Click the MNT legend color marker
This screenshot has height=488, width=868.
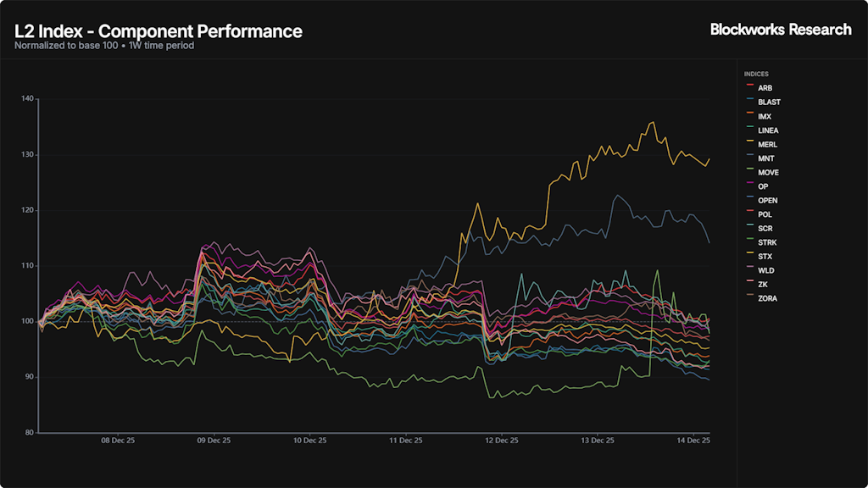(749, 158)
